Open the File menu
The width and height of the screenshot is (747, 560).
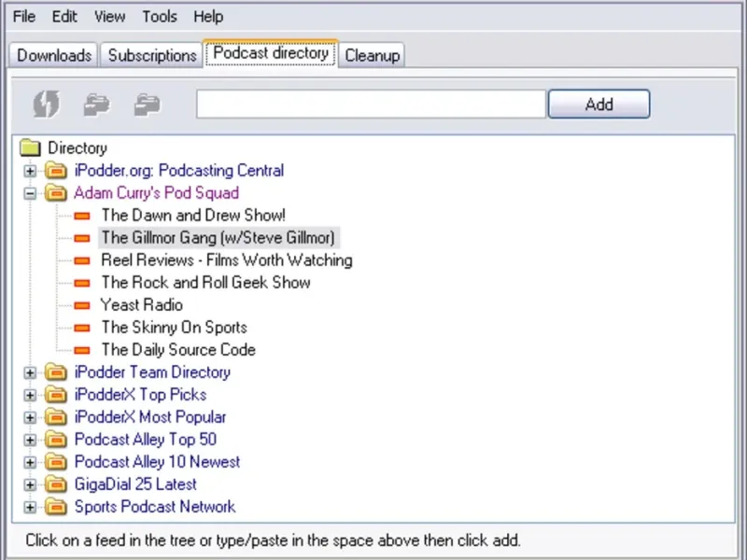click(24, 17)
